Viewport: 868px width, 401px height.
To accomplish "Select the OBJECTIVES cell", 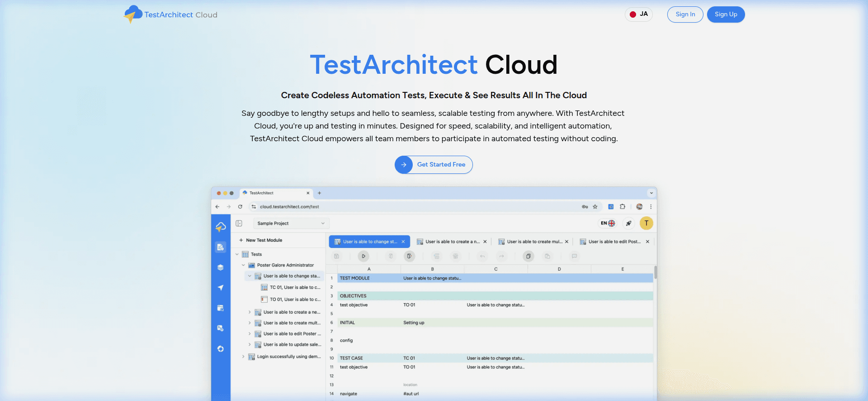I will tap(369, 296).
